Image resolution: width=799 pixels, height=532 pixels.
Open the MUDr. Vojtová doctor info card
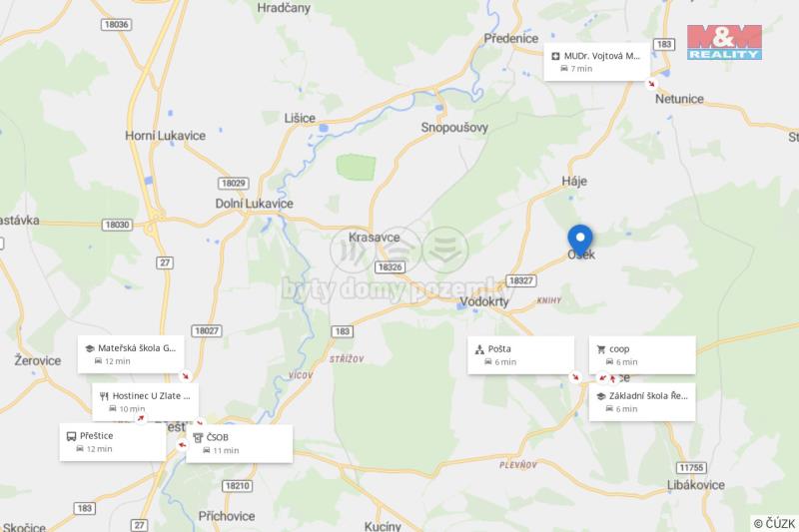596,62
